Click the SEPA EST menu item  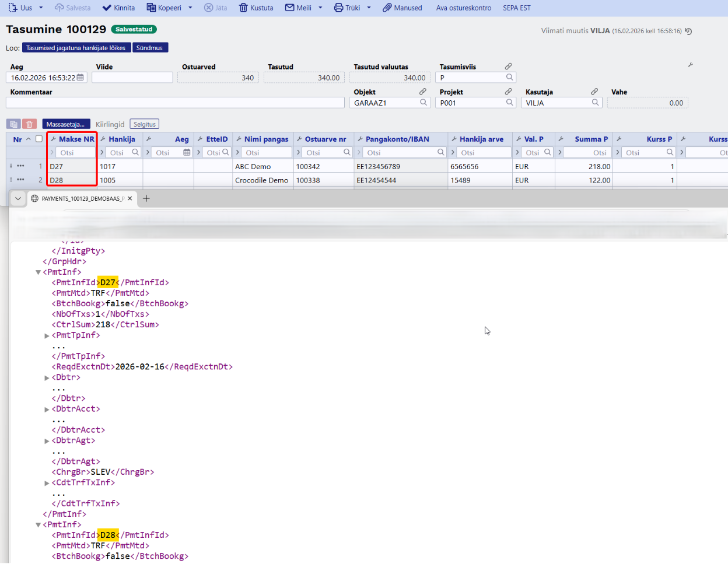[516, 8]
